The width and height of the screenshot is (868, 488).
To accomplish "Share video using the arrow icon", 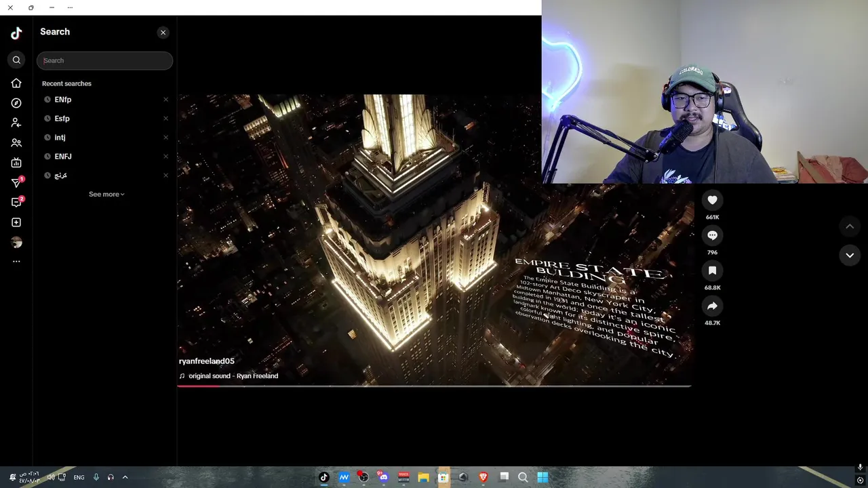I will [x=712, y=306].
